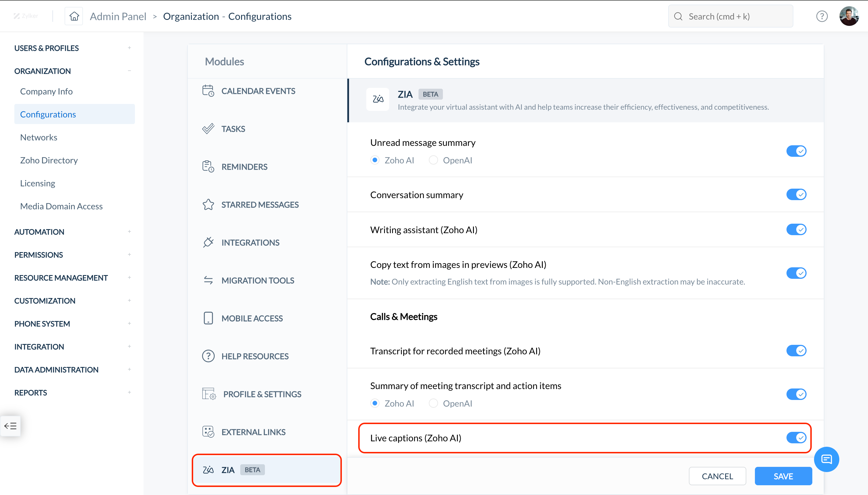Viewport: 868px width, 495px height.
Task: Select the Starred Messages module
Action: [267, 205]
